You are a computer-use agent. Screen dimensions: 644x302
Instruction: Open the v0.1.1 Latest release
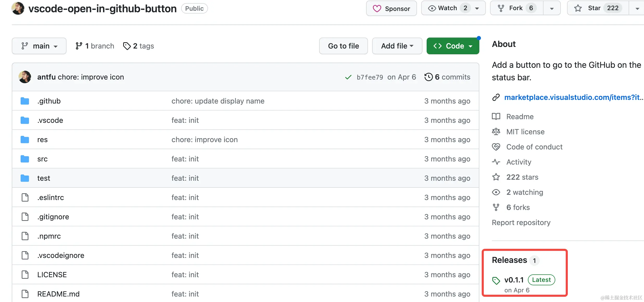pos(514,280)
